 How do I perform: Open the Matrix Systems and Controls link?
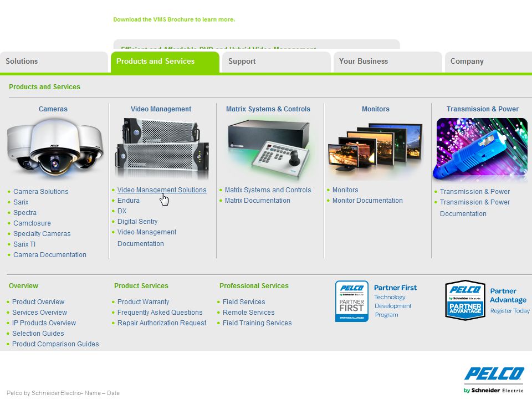[x=268, y=190]
